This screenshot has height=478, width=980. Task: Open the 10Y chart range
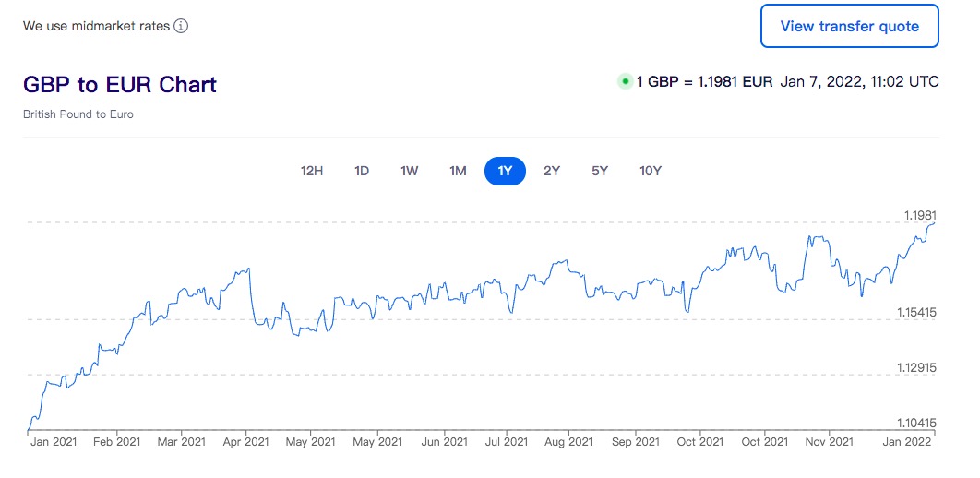click(x=651, y=171)
